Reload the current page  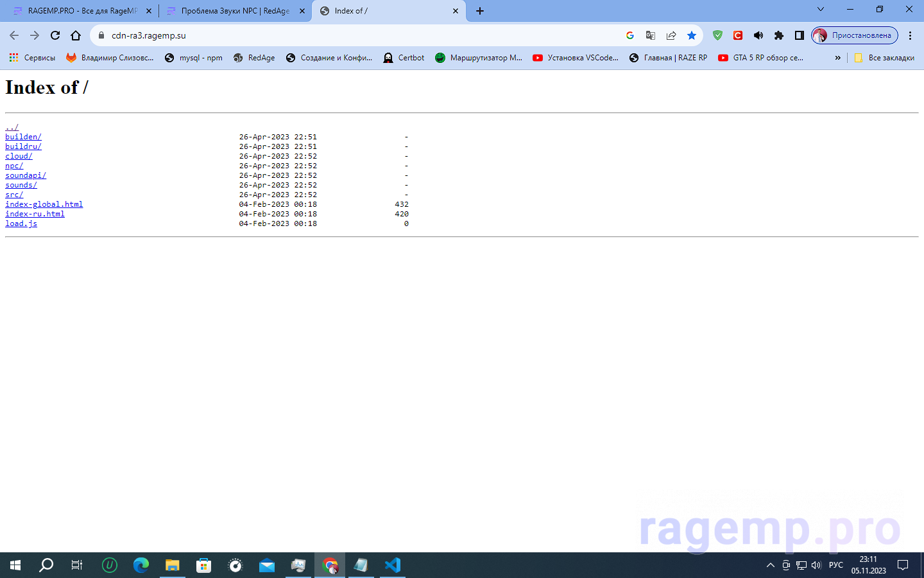click(55, 35)
